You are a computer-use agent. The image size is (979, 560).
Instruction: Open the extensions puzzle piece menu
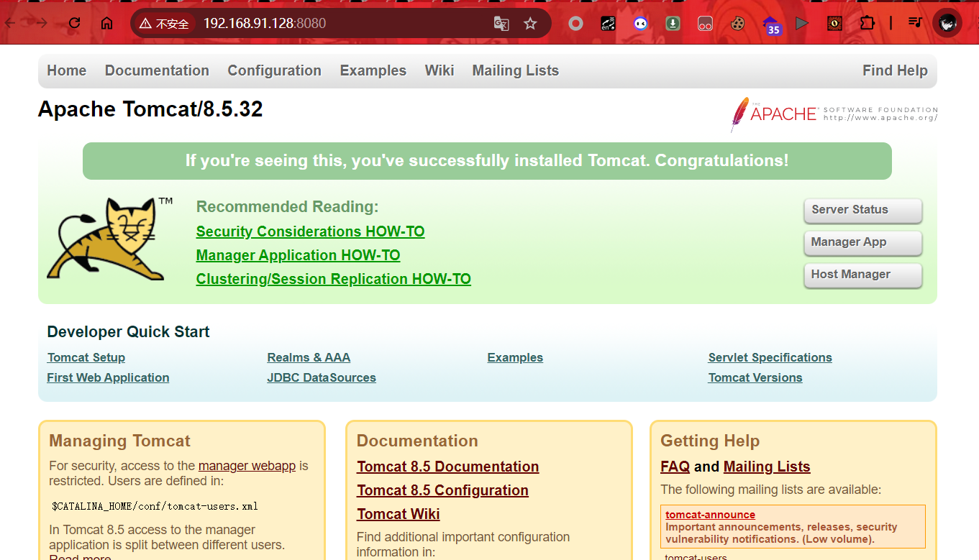pos(867,24)
